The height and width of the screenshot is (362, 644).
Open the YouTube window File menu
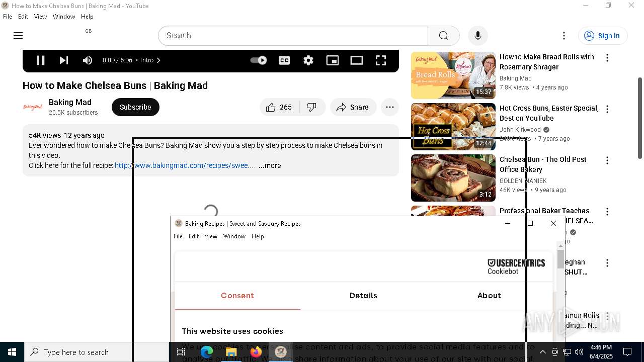point(8,17)
